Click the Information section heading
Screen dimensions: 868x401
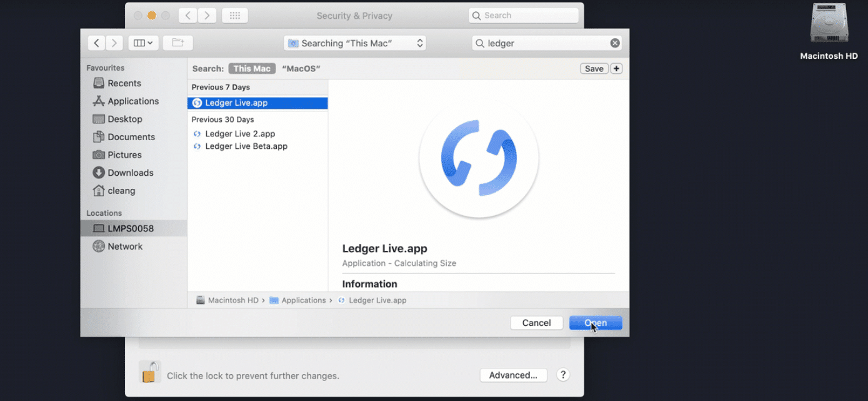370,284
